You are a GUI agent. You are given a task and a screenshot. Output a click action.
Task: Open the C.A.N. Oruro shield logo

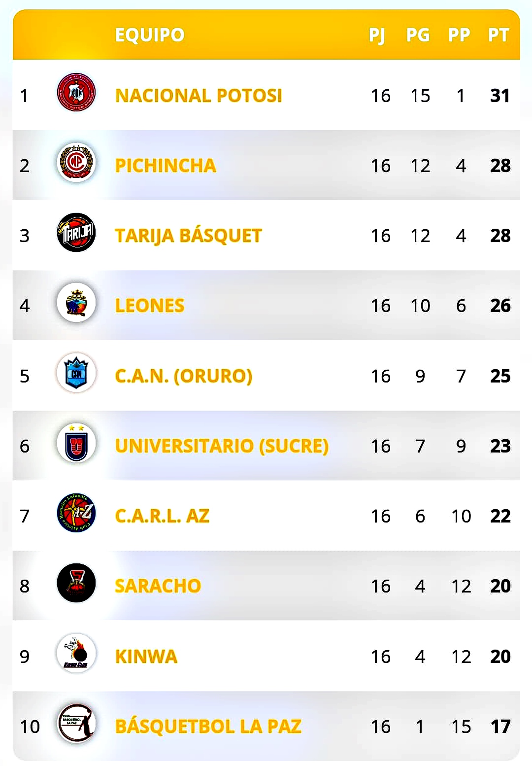(76, 373)
